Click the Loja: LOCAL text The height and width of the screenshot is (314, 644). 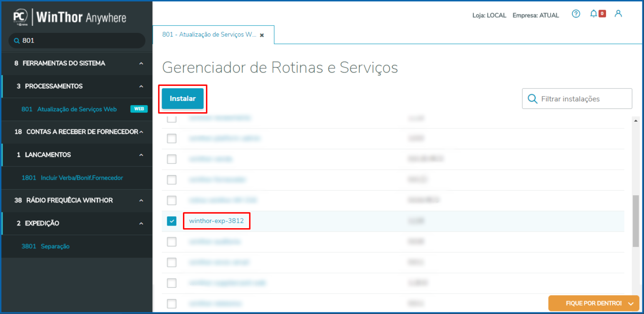(489, 15)
